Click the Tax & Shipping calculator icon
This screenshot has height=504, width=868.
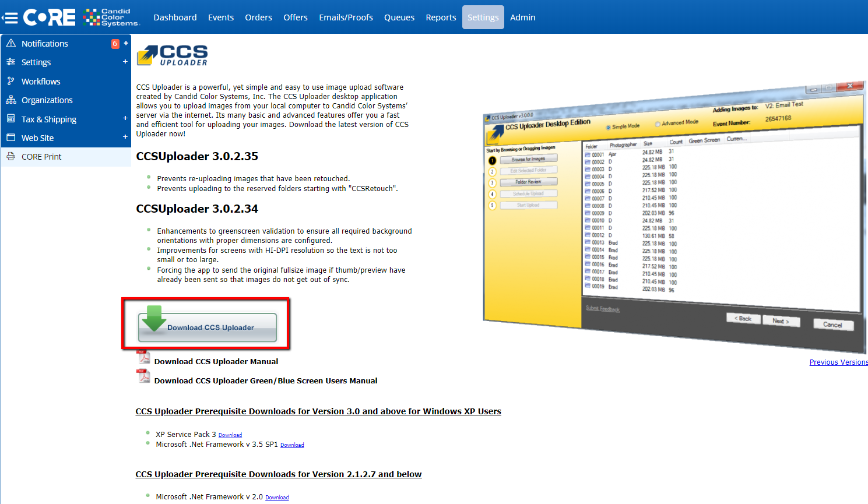pos(11,119)
